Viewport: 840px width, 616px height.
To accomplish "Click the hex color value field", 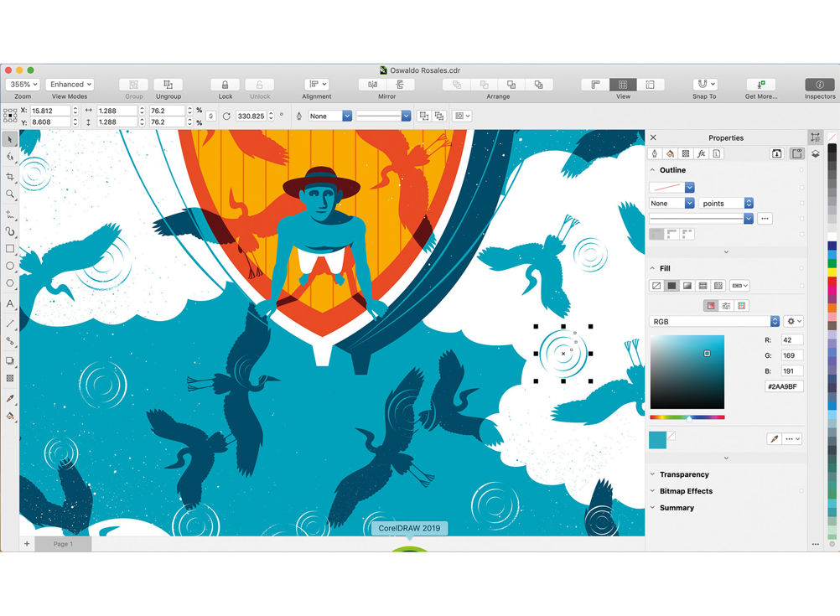I will [x=784, y=386].
